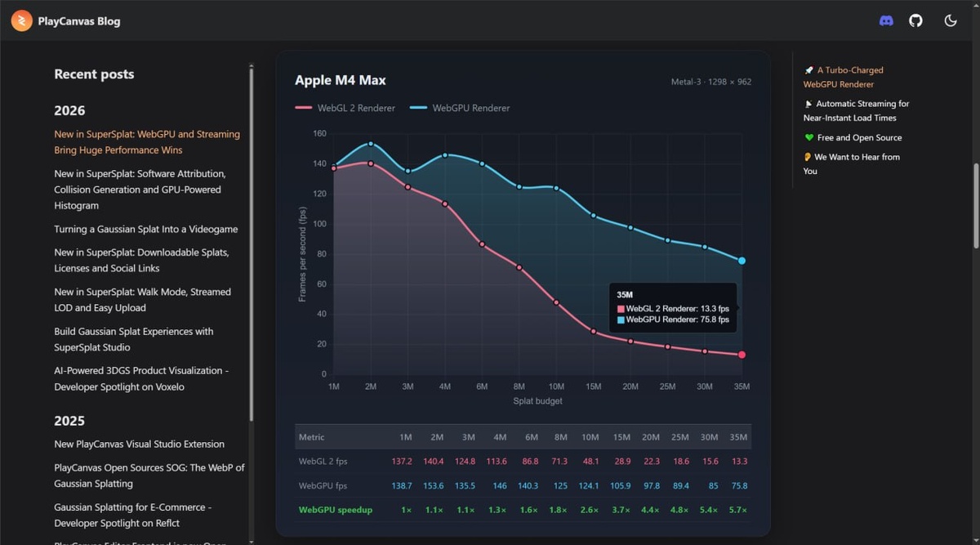Screen dimensions: 980x545
Task: Click tooltip line 'WebGPU Renderer: 75.8 fps'
Action: [673, 320]
